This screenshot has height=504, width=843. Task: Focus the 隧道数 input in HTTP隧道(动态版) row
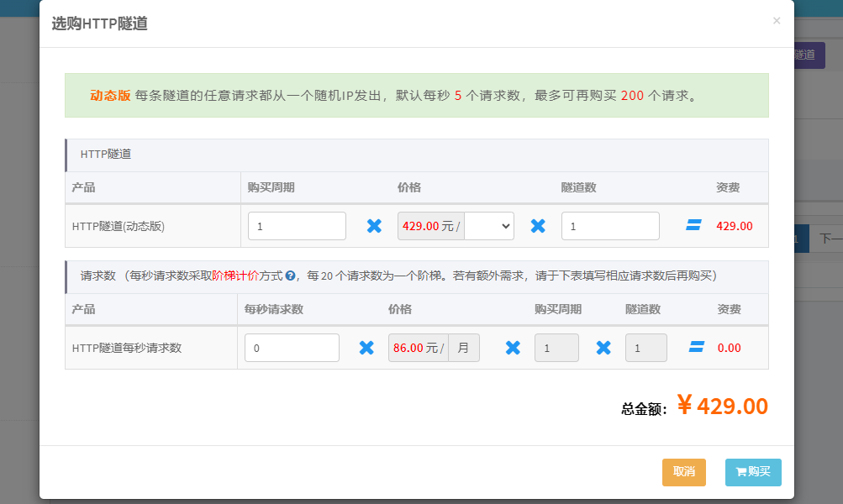pos(610,226)
